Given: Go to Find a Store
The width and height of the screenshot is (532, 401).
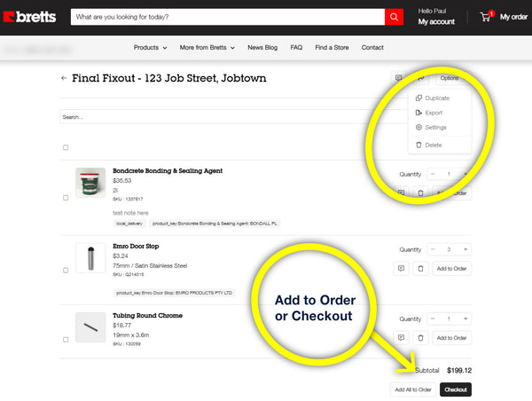Looking at the screenshot, I should [x=332, y=48].
